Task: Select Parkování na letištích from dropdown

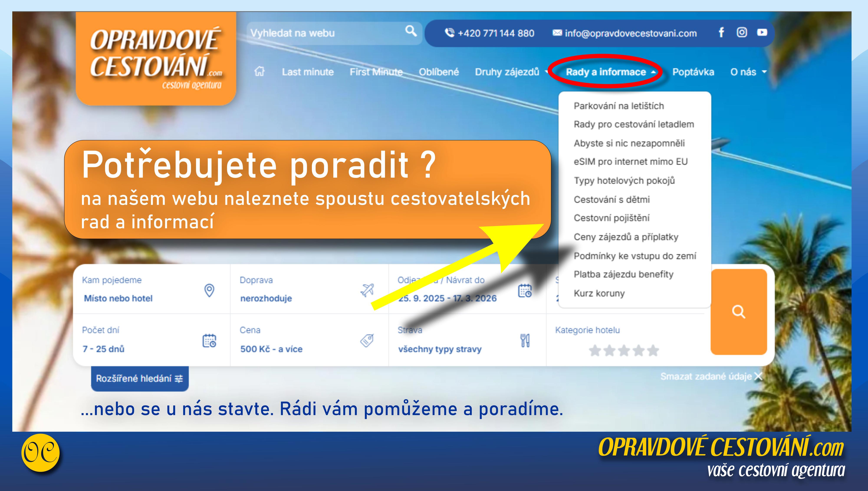Action: [x=619, y=106]
